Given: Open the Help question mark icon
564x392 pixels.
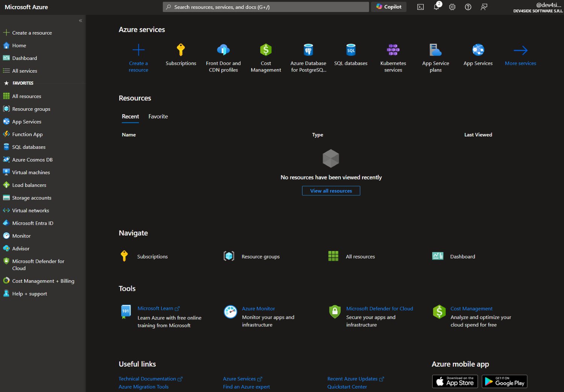Looking at the screenshot, I should point(468,7).
